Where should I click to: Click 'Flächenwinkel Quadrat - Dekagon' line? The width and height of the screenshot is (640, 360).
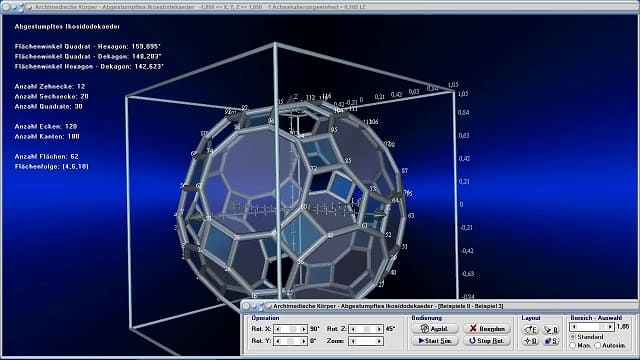point(88,56)
